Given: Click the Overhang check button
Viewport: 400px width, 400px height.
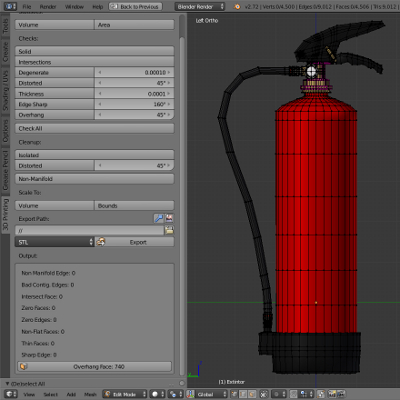Looking at the screenshot, I should click(x=54, y=115).
